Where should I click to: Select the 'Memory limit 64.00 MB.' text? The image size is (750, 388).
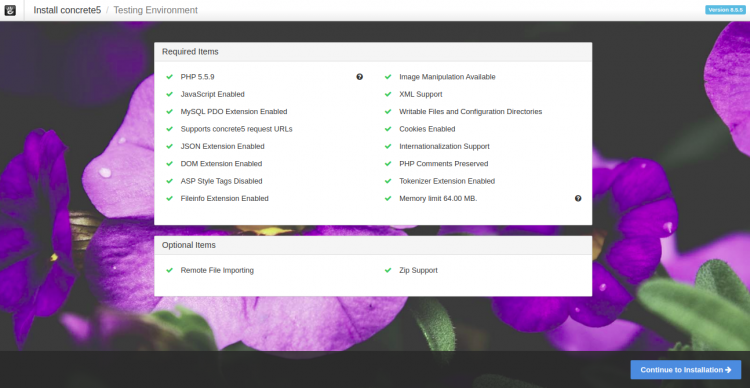438,198
